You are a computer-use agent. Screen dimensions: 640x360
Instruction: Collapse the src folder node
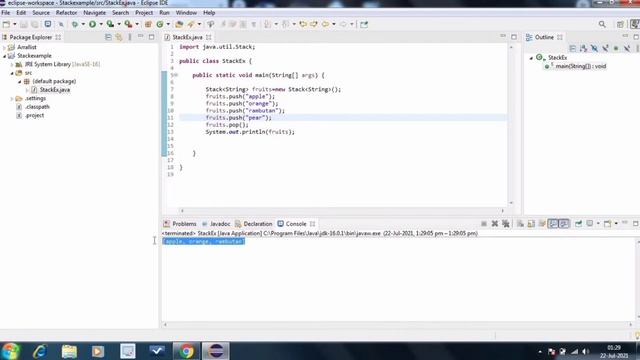click(x=12, y=73)
